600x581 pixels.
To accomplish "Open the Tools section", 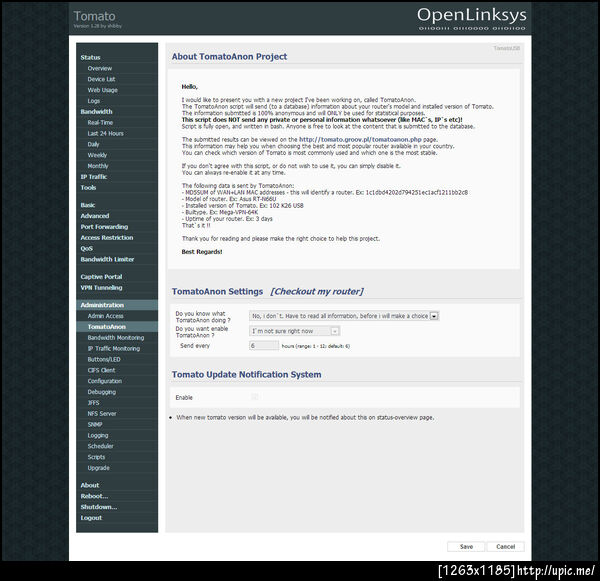I will click(88, 188).
